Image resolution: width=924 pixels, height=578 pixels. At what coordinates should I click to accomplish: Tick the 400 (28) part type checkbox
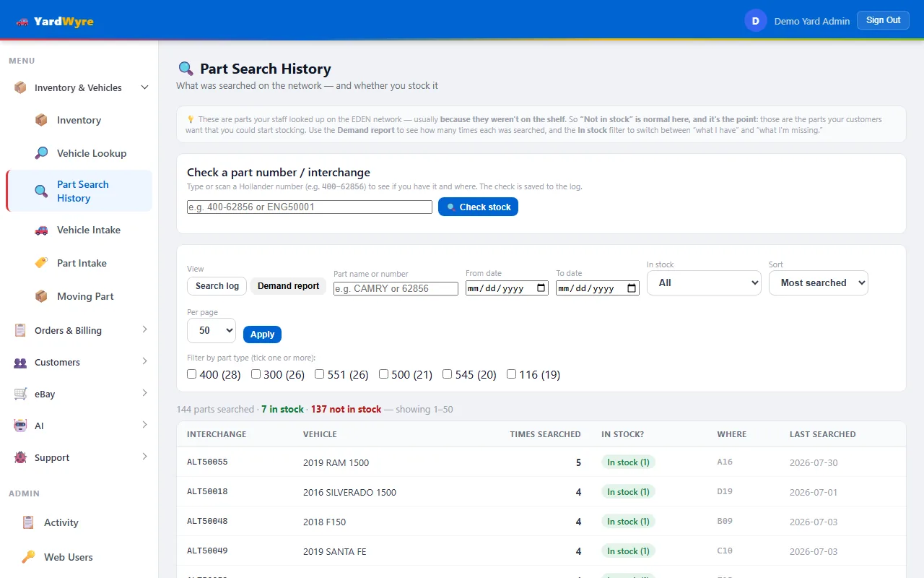pyautogui.click(x=192, y=374)
